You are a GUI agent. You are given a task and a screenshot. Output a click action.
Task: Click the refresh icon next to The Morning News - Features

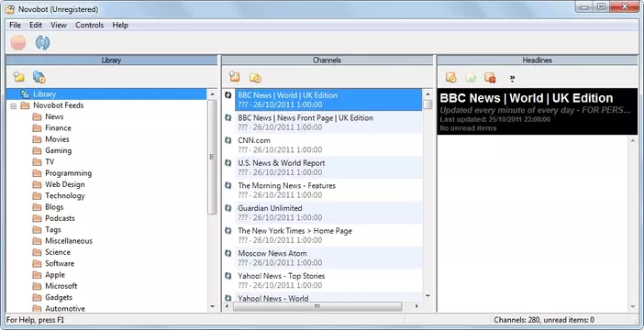228,185
